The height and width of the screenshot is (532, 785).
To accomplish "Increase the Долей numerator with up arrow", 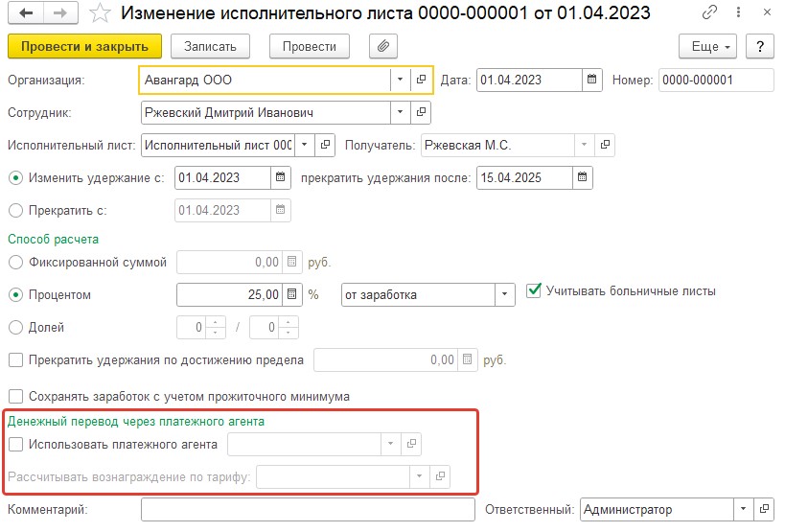I will tap(216, 322).
